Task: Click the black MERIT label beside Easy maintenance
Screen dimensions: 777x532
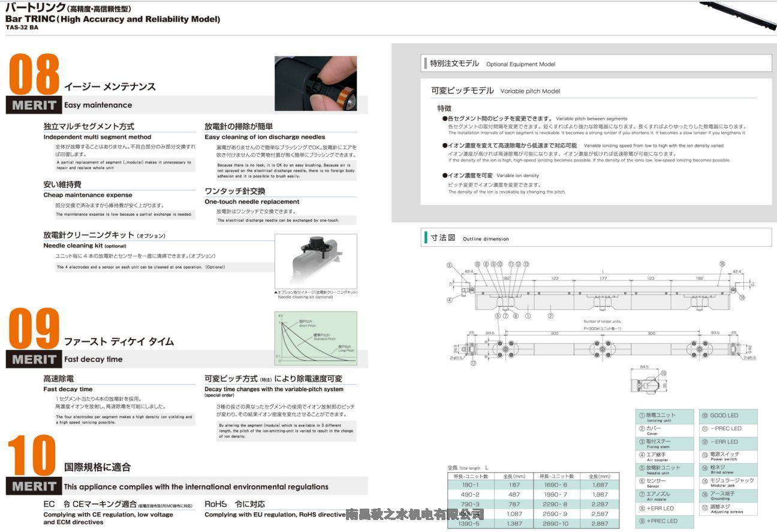Action: 34,105
